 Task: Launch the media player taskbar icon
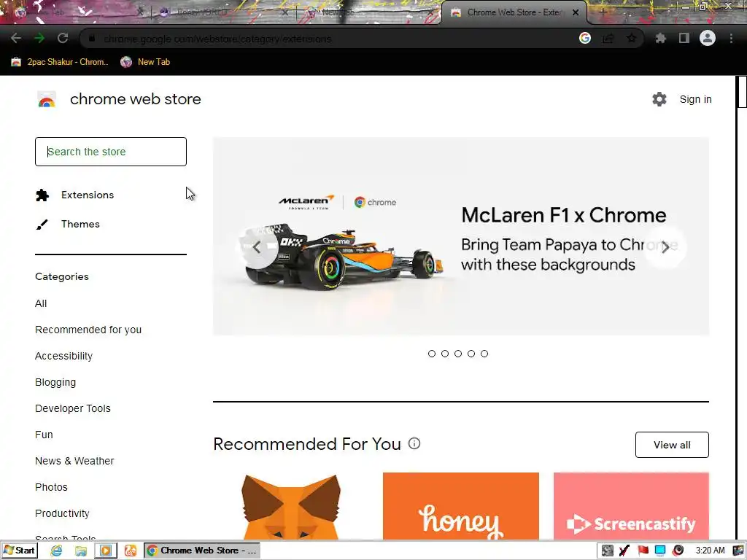[x=105, y=551]
